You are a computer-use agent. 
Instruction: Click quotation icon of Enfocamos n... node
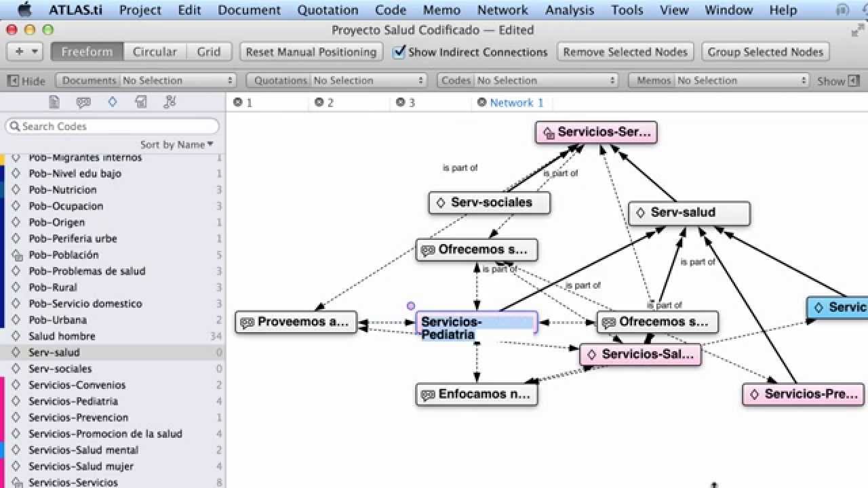coord(427,394)
